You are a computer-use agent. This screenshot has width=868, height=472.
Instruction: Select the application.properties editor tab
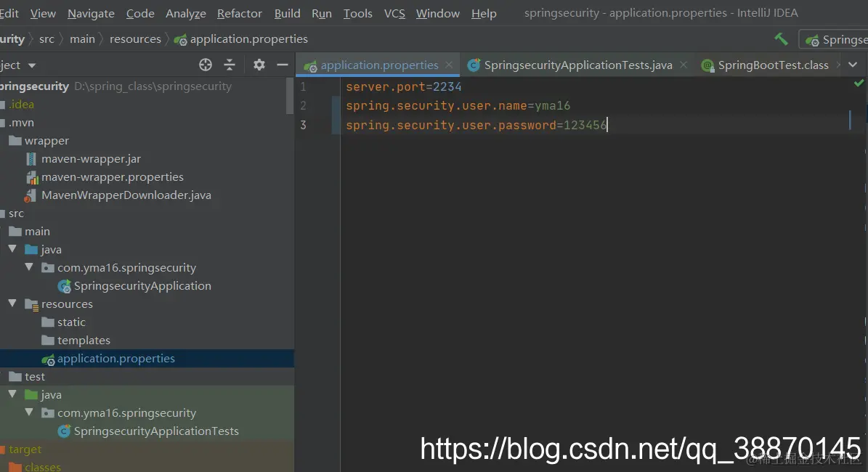click(379, 65)
